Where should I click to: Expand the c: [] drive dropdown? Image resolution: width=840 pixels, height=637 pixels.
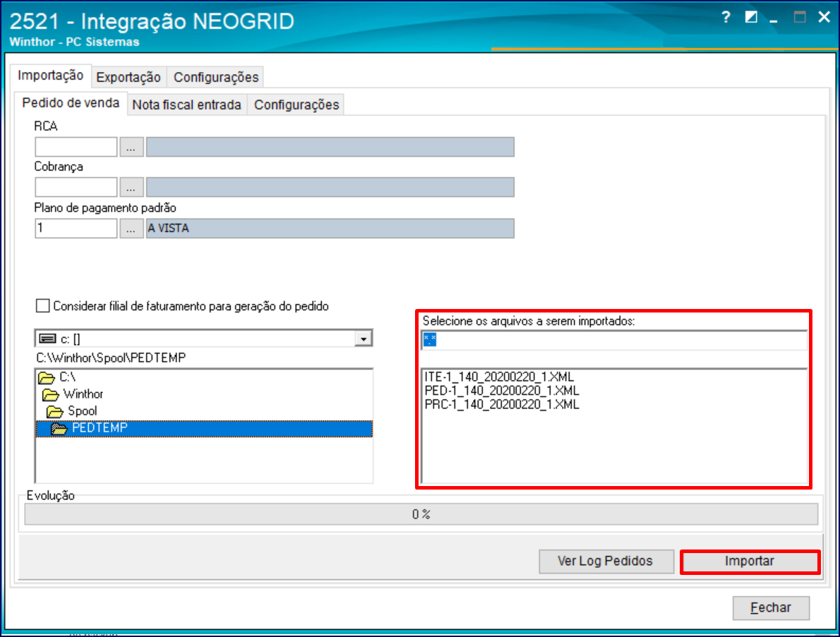point(364,339)
